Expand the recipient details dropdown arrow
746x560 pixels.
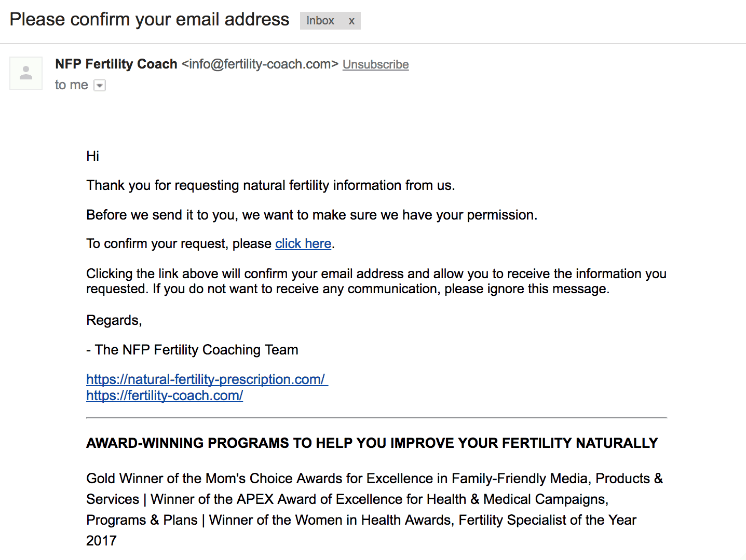pos(100,85)
